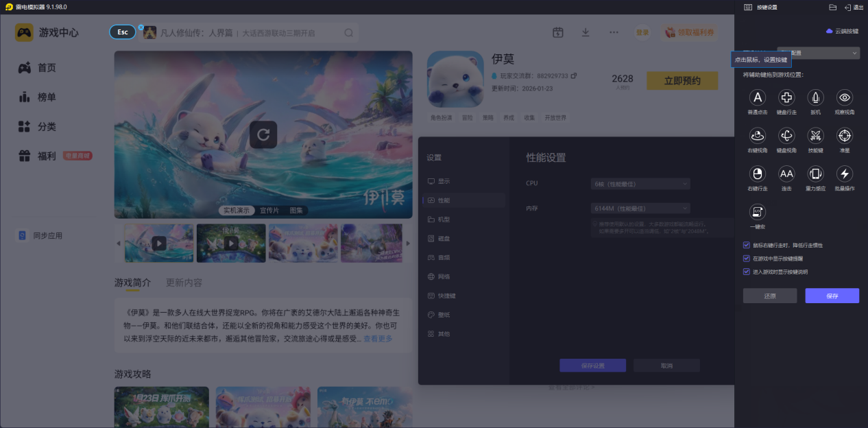
Task: Open the CPU 6核 dropdown
Action: point(640,184)
